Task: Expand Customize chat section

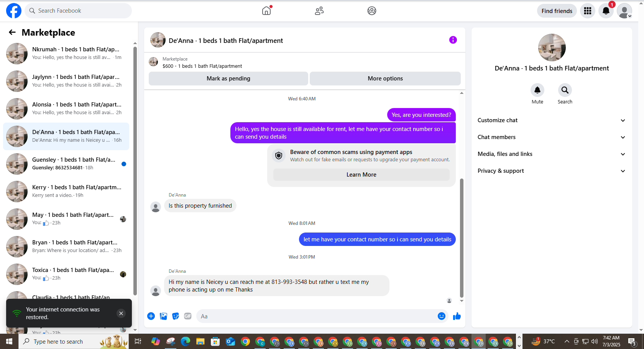Action: pos(552,120)
